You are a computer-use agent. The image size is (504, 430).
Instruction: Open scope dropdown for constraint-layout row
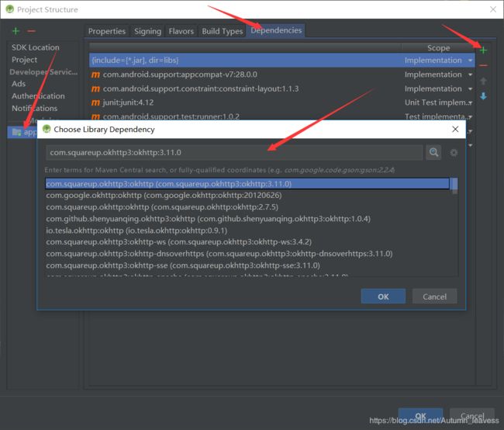point(470,88)
